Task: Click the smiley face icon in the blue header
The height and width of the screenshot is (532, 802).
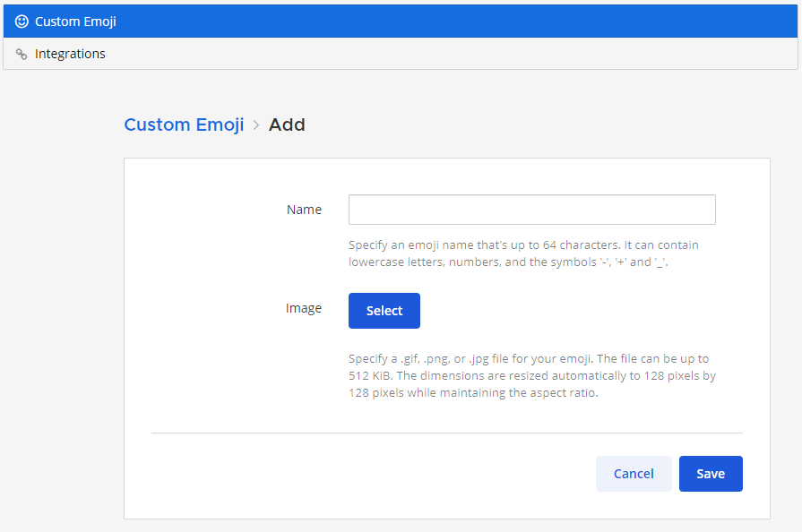Action: [x=22, y=21]
